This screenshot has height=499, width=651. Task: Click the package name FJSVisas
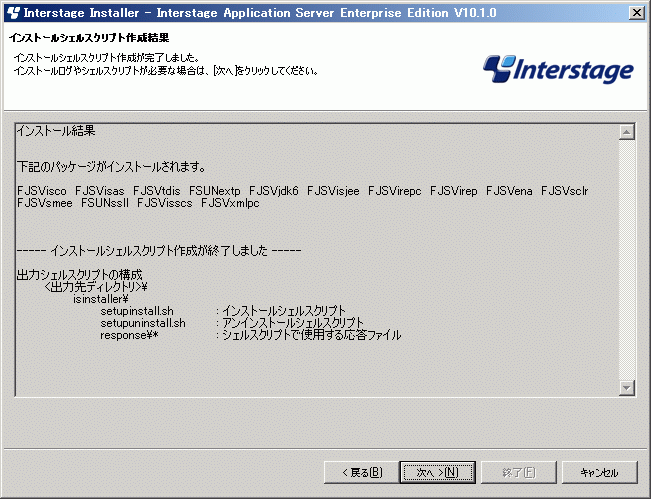tap(100, 191)
